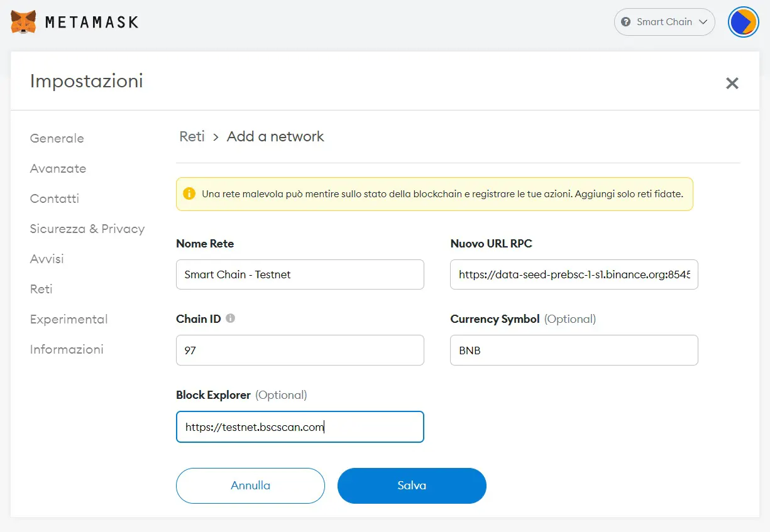Click the Chain ID info icon
770x532 pixels.
click(230, 318)
